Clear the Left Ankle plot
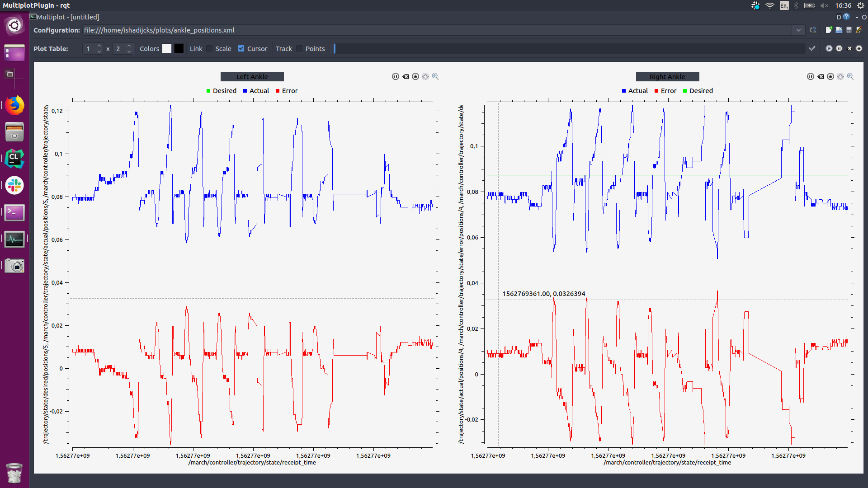The height and width of the screenshot is (488, 868). pos(406,76)
